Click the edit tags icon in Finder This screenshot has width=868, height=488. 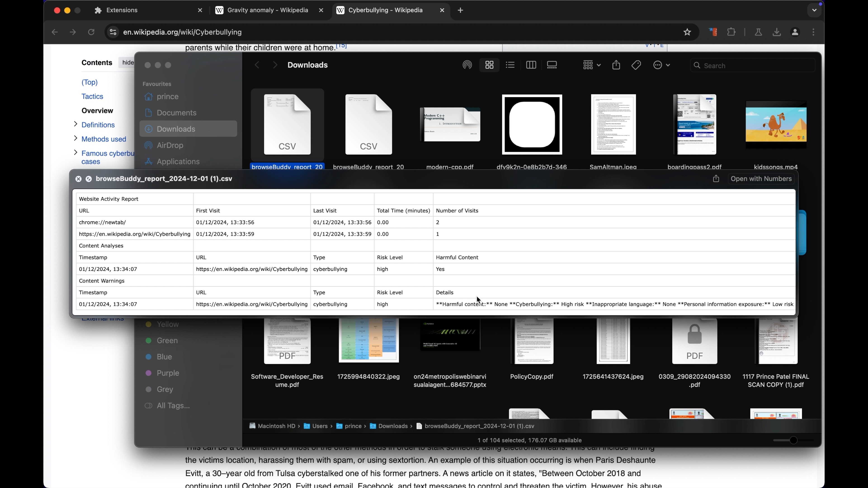coord(636,65)
